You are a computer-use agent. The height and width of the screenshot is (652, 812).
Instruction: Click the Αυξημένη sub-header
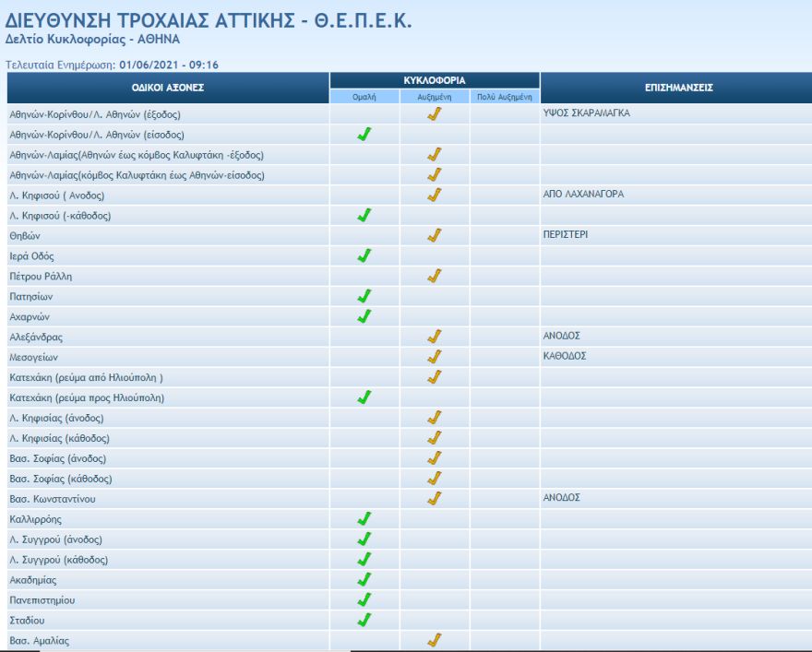coord(435,97)
